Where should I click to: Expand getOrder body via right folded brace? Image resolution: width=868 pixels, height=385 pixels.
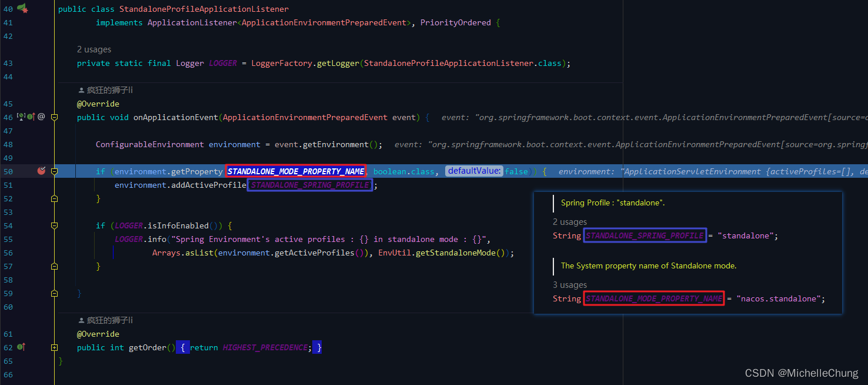[x=317, y=347]
